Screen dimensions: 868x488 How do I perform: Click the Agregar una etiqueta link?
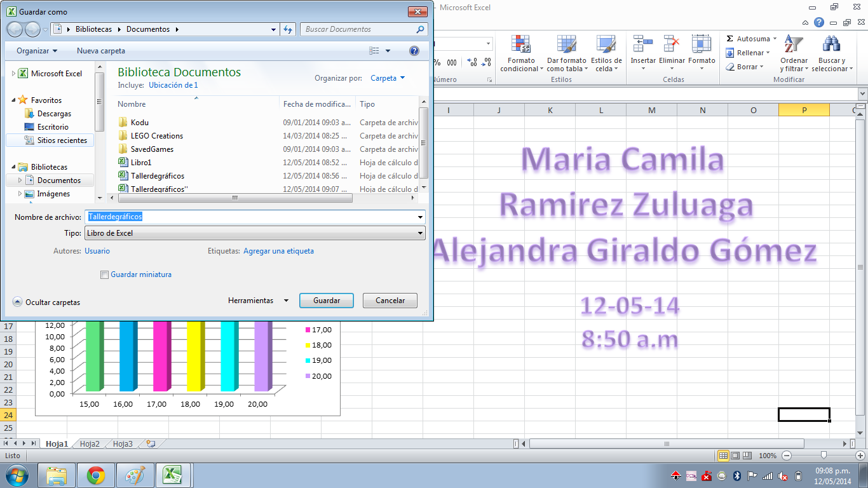tap(278, 251)
